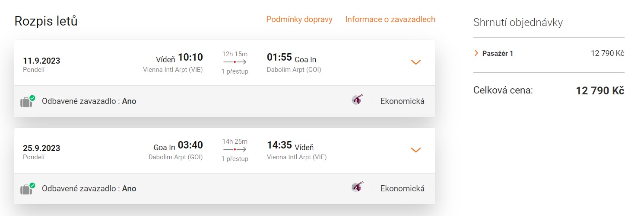644x216 pixels.
Task: Click the Rozpis letů heading
Action: [46, 21]
